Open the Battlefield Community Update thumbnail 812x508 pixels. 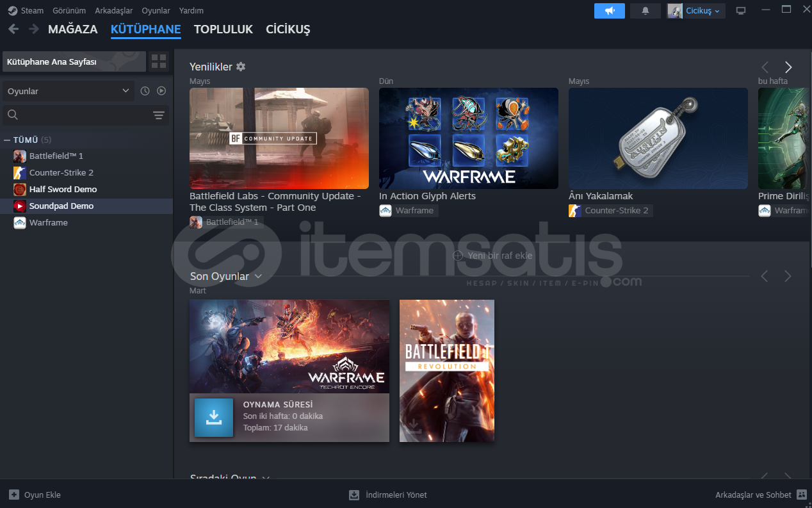[x=279, y=138]
